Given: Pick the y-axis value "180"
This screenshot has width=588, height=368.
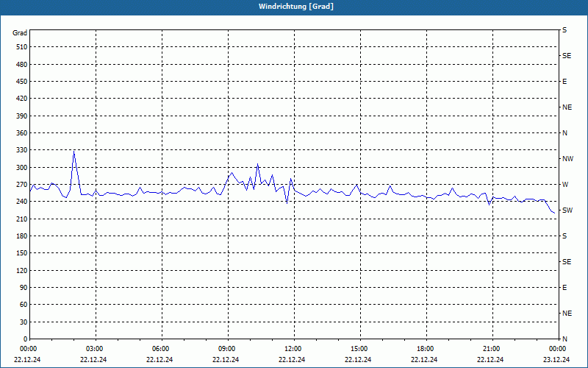Looking at the screenshot, I should [x=22, y=236].
